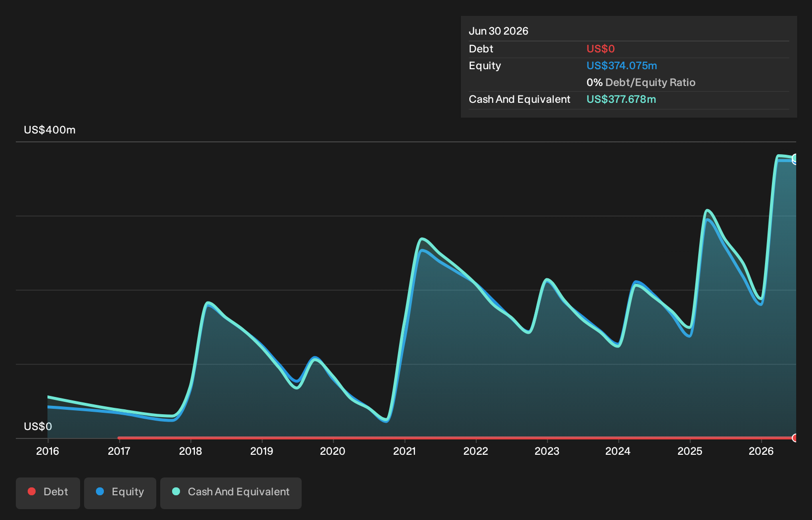Click the 2021 x-axis label
Image resolution: width=812 pixels, height=520 pixels.
click(x=405, y=451)
